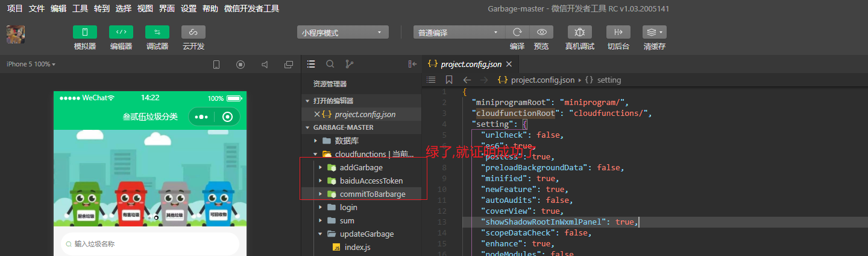Click the bookmark icon in the editor toolbar

tap(449, 80)
